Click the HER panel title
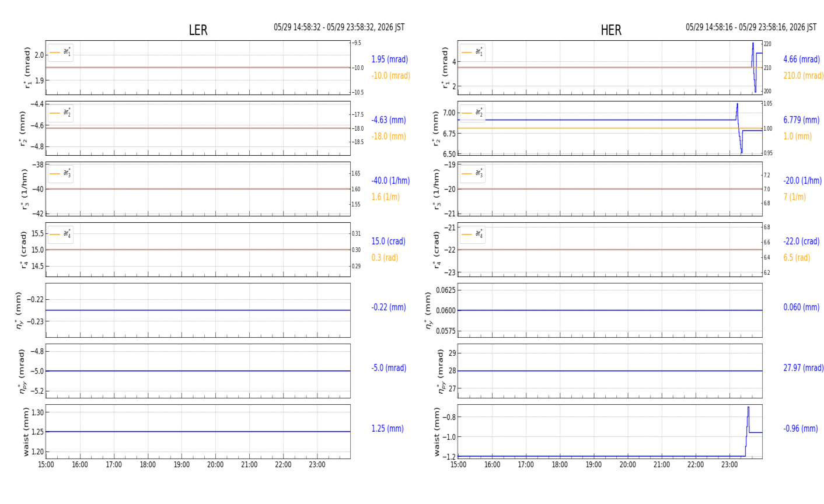The image size is (824, 504). pyautogui.click(x=611, y=30)
